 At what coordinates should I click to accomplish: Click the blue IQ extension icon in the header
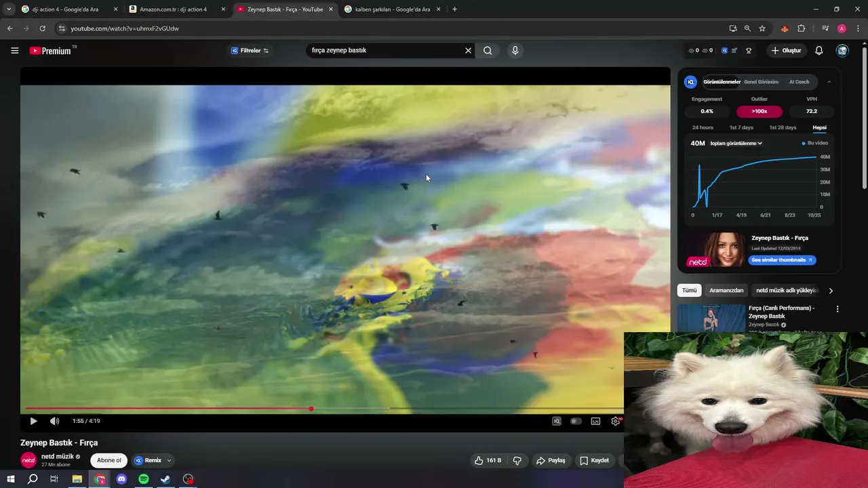click(724, 50)
